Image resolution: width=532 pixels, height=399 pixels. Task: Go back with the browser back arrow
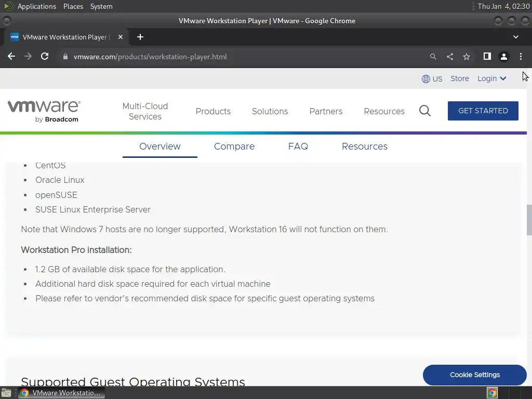[x=11, y=56]
